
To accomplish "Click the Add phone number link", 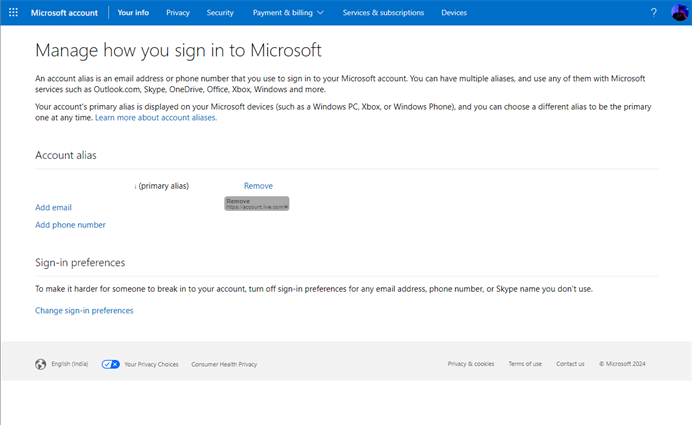I will pos(70,225).
